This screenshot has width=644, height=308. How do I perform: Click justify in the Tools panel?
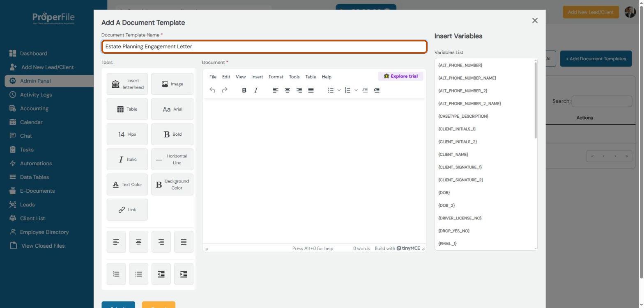(x=184, y=242)
